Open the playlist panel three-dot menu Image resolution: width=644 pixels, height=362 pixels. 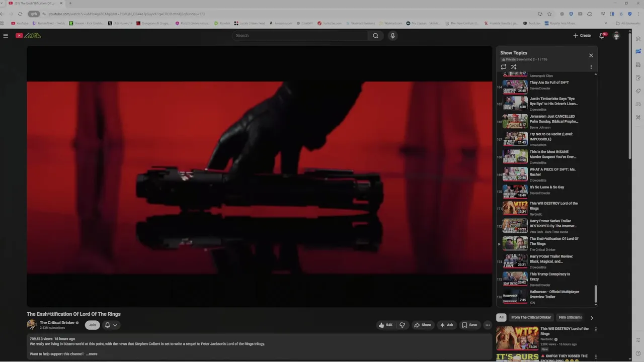(x=591, y=67)
